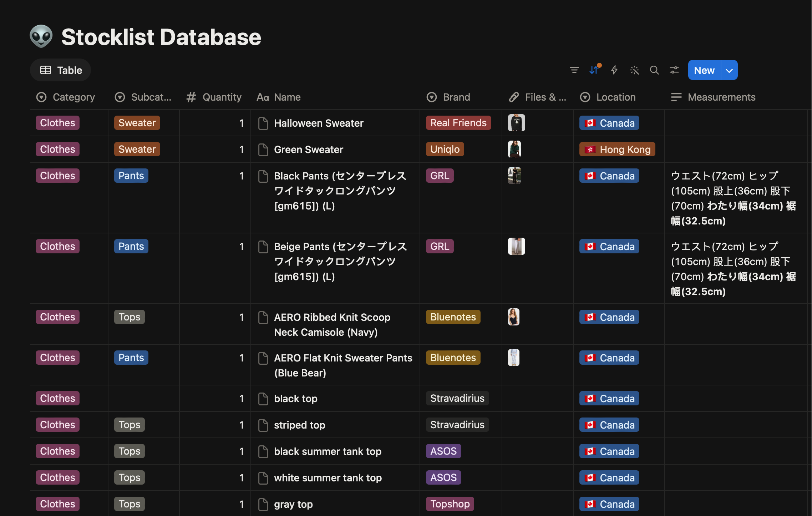Viewport: 812px width, 516px height.
Task: Click empty Subcategory cell in black top row
Action: 144,398
